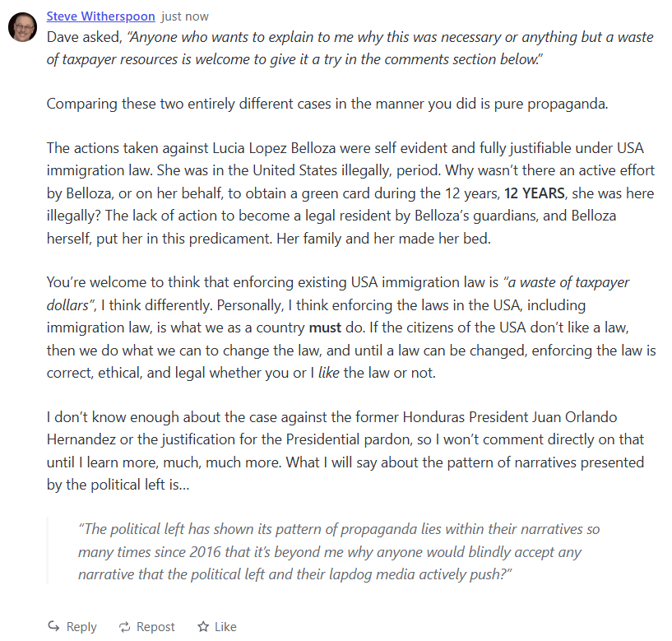Click the Repost text label
672x641 pixels.
155,627
